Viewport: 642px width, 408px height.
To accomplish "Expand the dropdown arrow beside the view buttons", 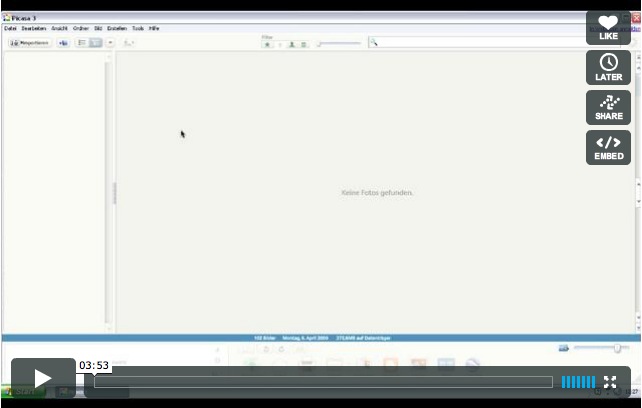I will 110,43.
